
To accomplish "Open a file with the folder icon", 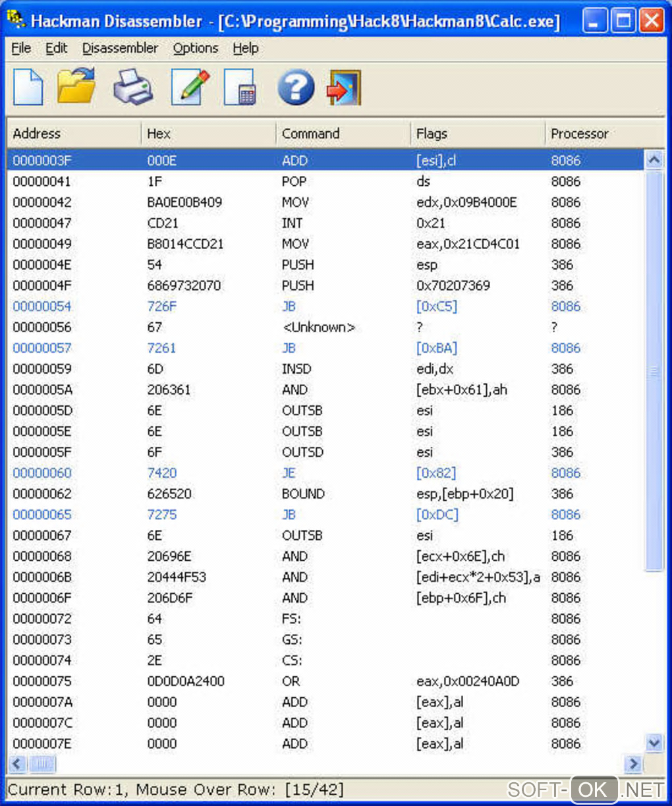I will click(x=76, y=86).
